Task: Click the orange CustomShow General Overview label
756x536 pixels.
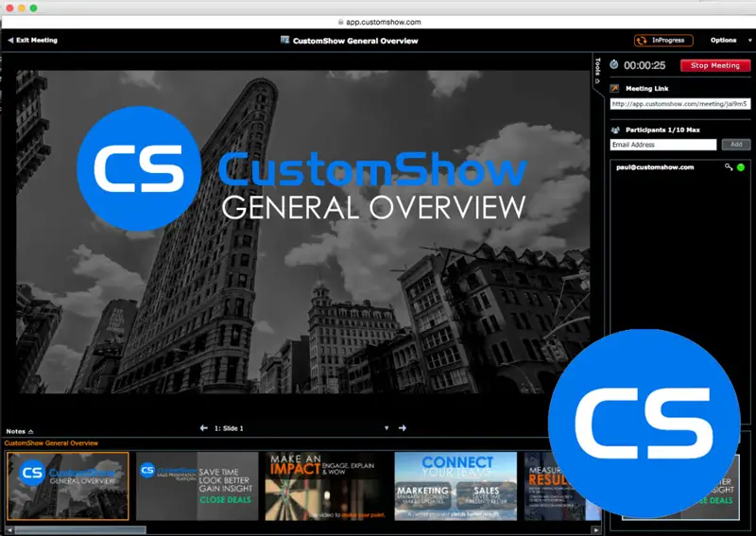Action: (x=51, y=443)
